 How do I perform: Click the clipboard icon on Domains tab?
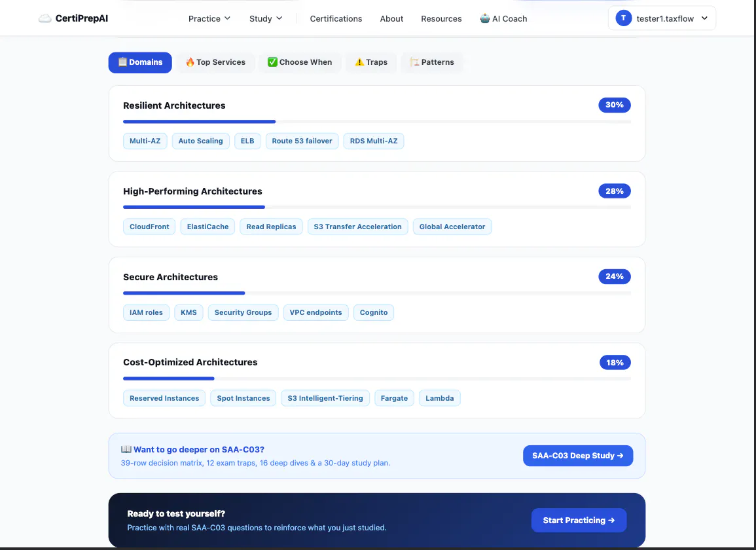[122, 62]
